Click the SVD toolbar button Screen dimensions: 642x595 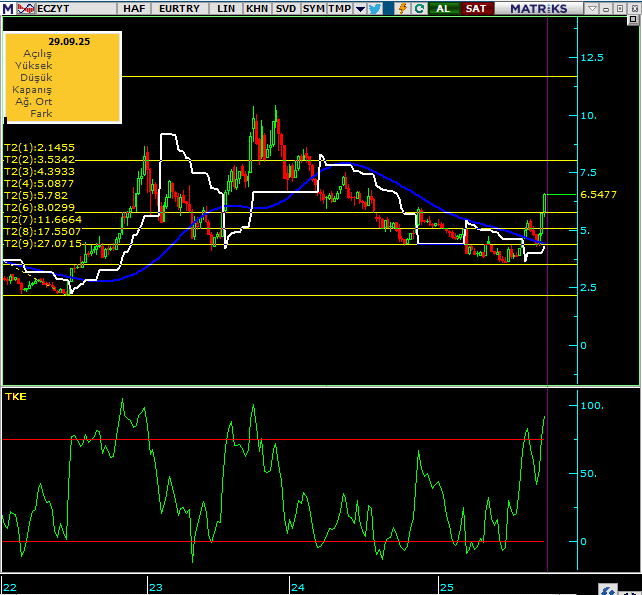(x=286, y=9)
